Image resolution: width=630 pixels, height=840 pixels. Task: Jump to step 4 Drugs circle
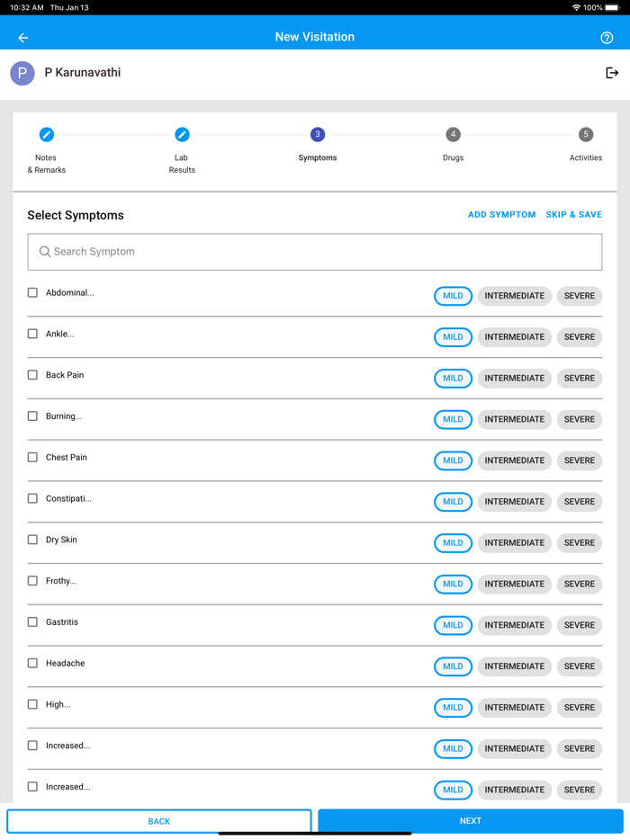tap(453, 135)
